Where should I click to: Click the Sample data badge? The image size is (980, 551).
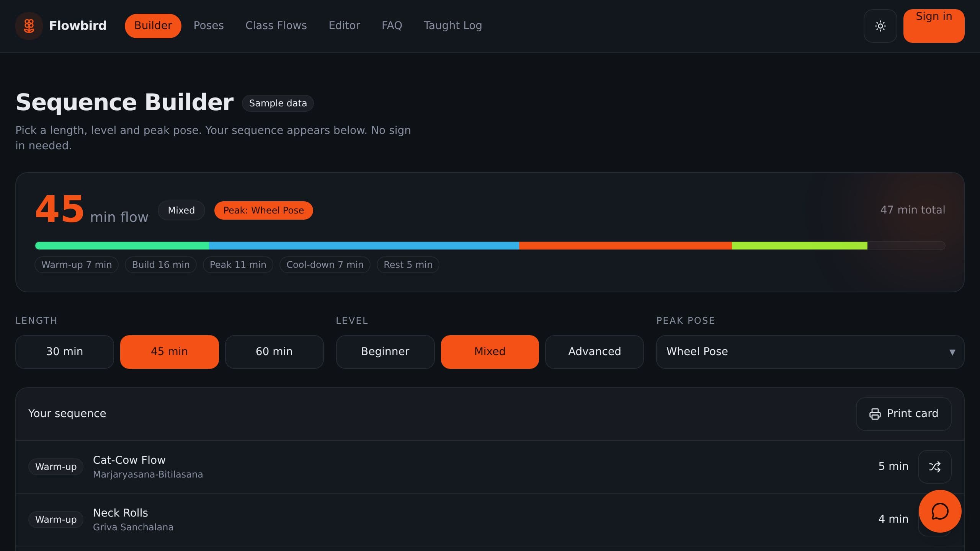pos(278,103)
